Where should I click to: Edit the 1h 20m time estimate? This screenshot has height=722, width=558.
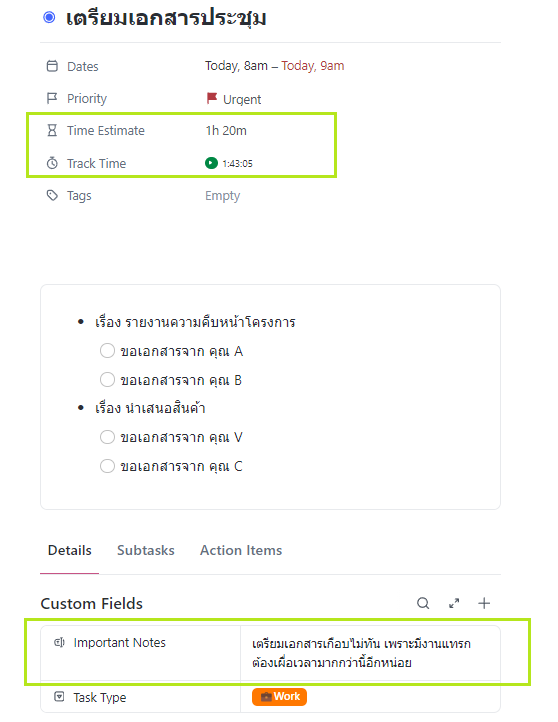226,131
